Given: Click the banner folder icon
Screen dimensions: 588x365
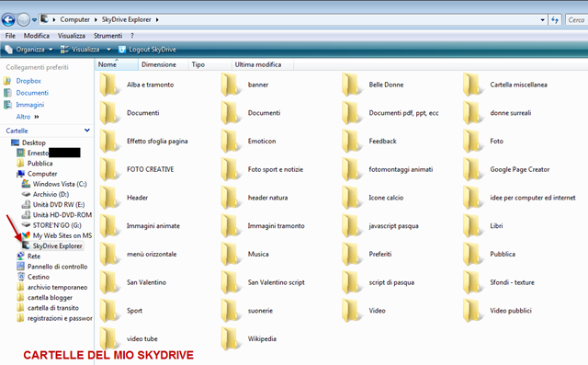Looking at the screenshot, I should (231, 85).
